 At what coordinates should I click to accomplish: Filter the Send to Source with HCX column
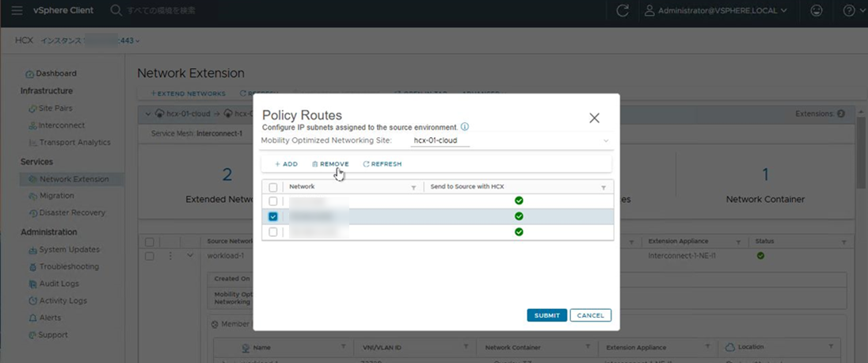pos(603,188)
